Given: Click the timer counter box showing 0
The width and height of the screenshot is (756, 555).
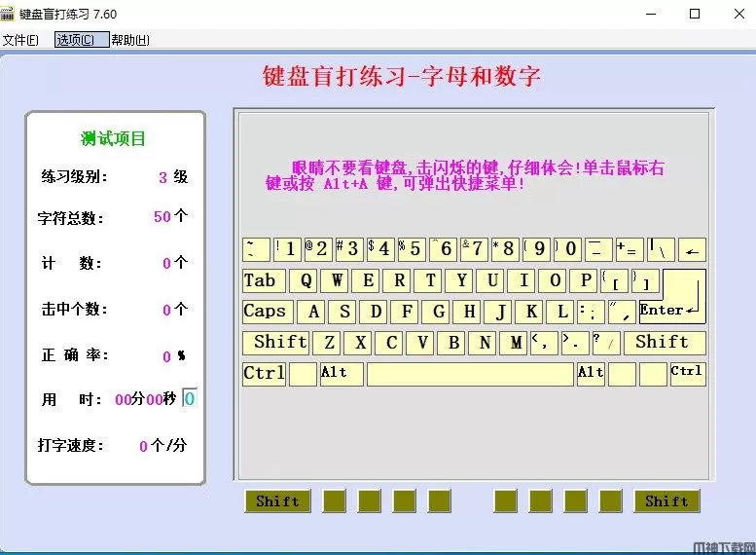Looking at the screenshot, I should pyautogui.click(x=190, y=398).
